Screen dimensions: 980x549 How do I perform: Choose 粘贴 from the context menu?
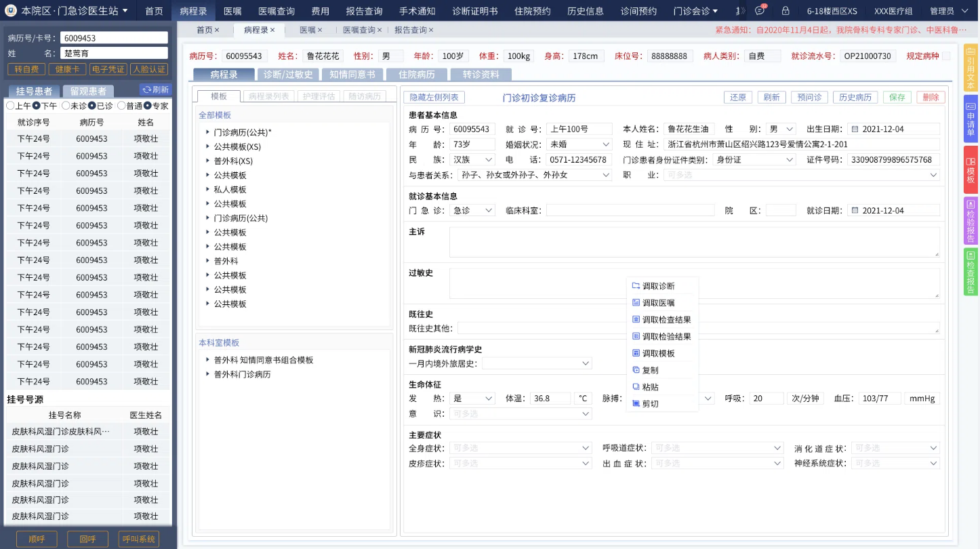[x=661, y=387]
